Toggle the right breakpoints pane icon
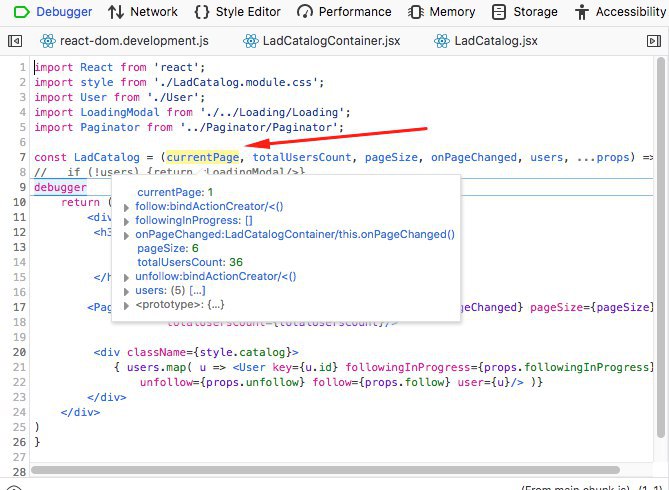This screenshot has height=490, width=669. click(654, 41)
